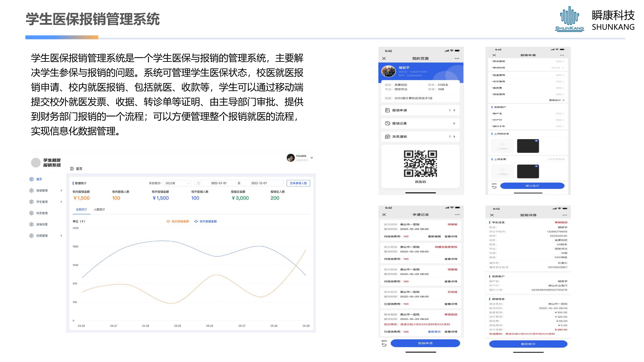This screenshot has width=644, height=362.
Task: Click 返回 icon on 申请记录 screen
Action: (384, 343)
